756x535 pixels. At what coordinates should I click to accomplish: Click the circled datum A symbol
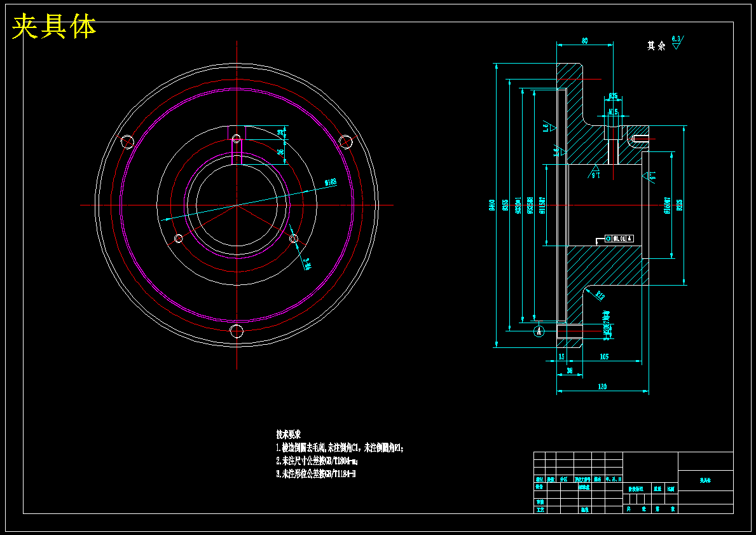click(x=540, y=331)
